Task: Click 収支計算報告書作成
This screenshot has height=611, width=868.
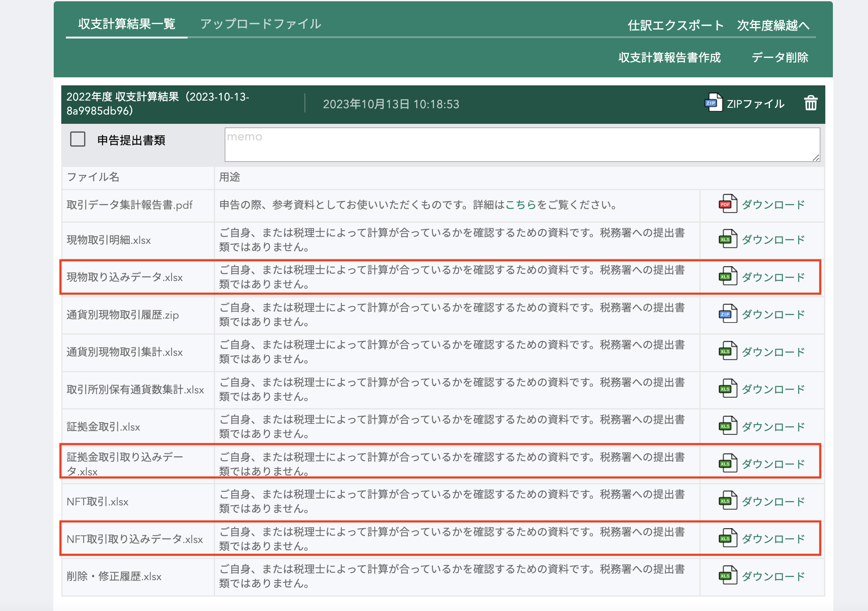Action: [x=669, y=57]
